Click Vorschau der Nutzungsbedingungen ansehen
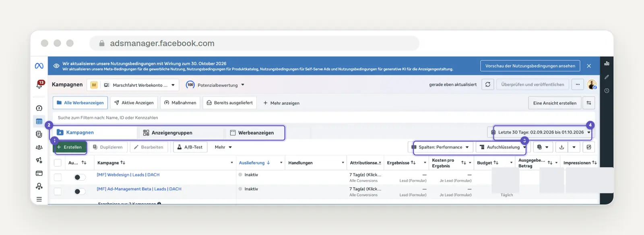 530,66
